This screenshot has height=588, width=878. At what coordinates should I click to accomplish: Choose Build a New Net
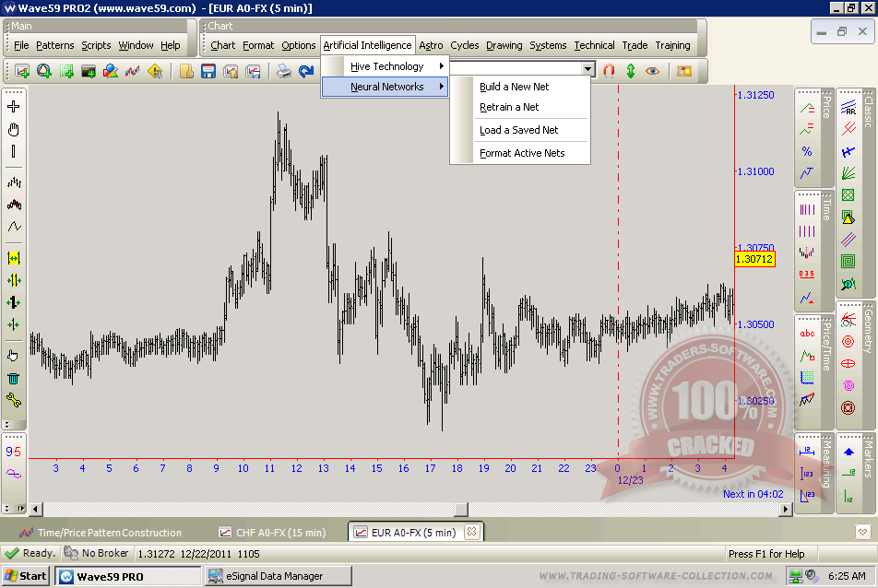514,87
